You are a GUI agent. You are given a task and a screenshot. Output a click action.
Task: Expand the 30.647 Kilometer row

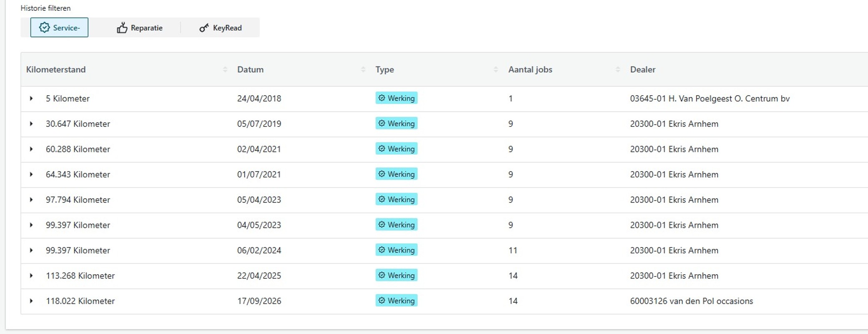31,124
